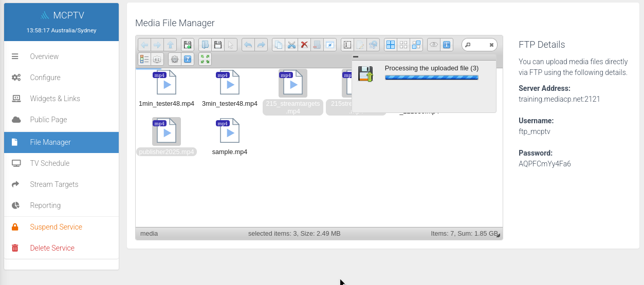The height and width of the screenshot is (285, 644).
Task: Toggle the Preview eye icon
Action: click(x=434, y=45)
